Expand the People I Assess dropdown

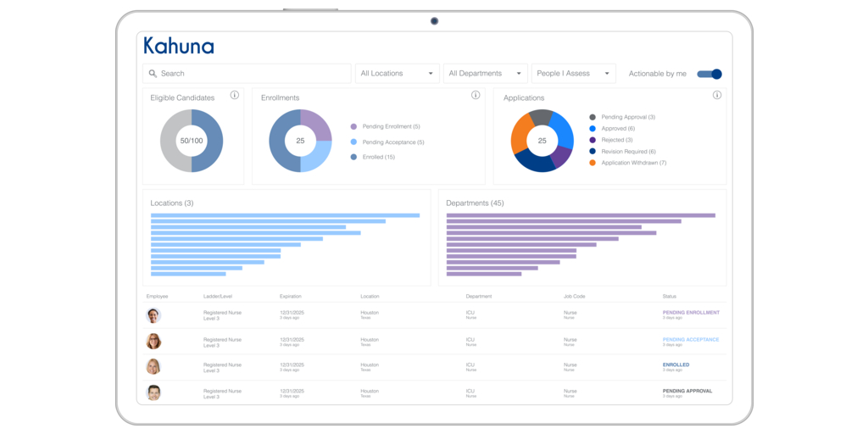[x=573, y=74]
